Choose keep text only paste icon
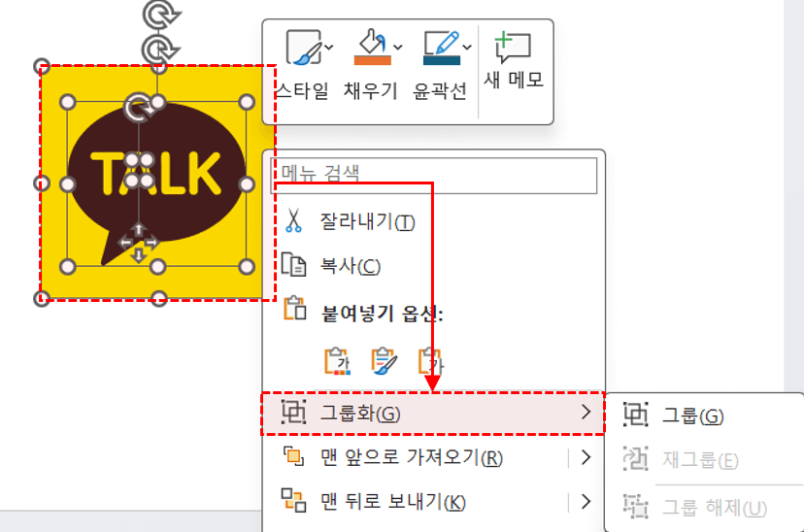This screenshot has width=804, height=532. (x=431, y=361)
